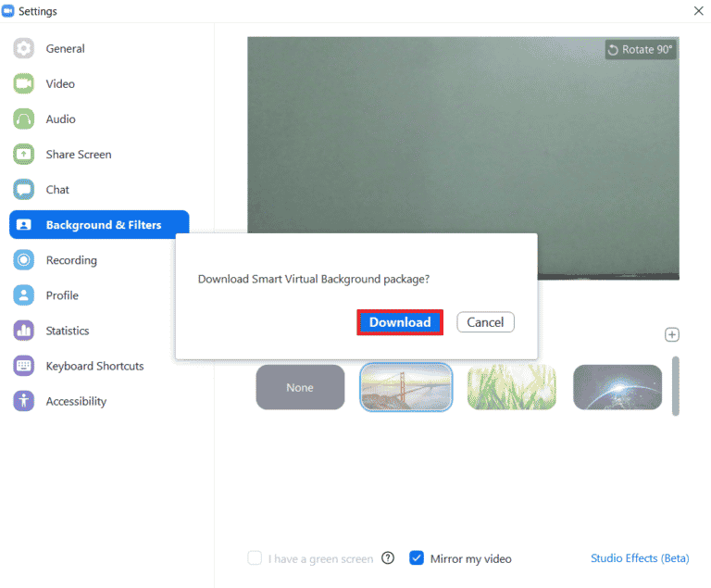Enable 'I have a green screen' checkbox
Screen dimensions: 711x588
255,558
